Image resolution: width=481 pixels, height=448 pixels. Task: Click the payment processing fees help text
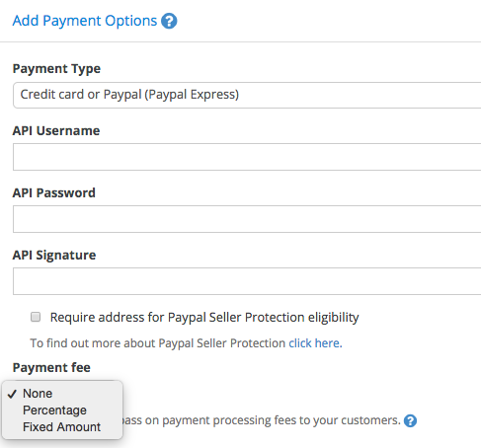(x=261, y=420)
